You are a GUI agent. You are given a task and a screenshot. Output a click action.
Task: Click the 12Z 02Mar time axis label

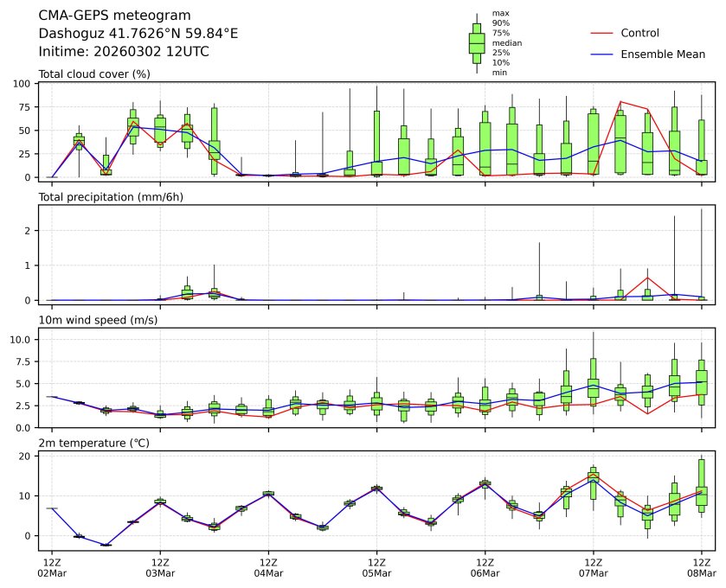click(x=52, y=567)
